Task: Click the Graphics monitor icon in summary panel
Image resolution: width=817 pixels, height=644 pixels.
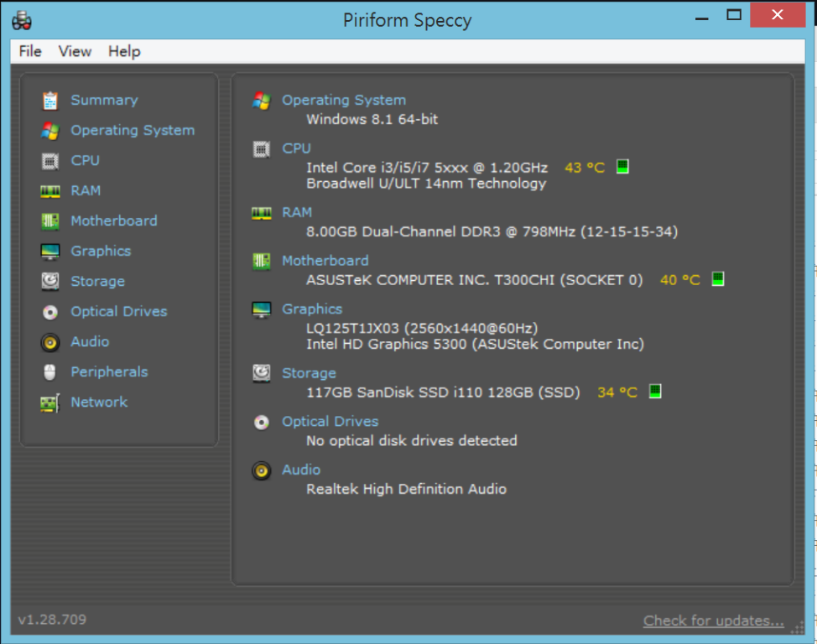Action: click(x=262, y=309)
